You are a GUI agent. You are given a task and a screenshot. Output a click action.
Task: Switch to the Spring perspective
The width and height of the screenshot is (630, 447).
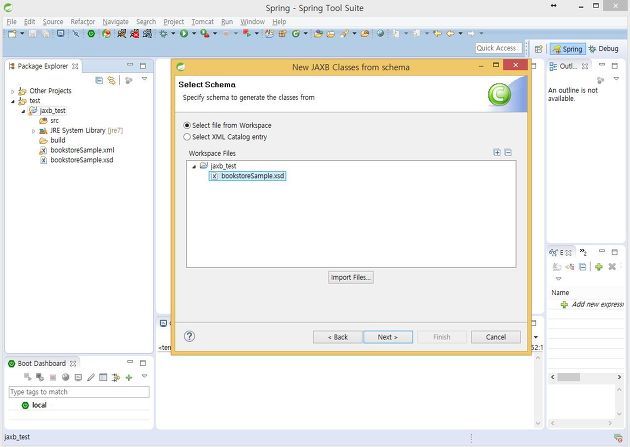tap(568, 49)
